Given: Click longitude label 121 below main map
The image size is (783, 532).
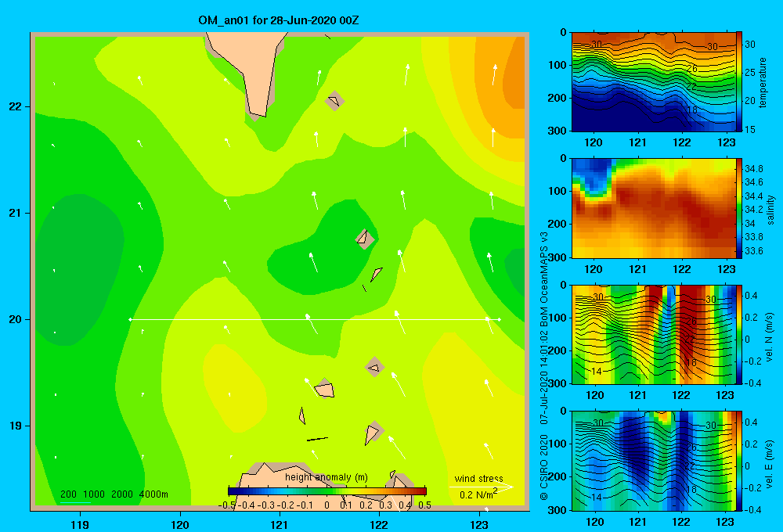Looking at the screenshot, I should [x=280, y=524].
